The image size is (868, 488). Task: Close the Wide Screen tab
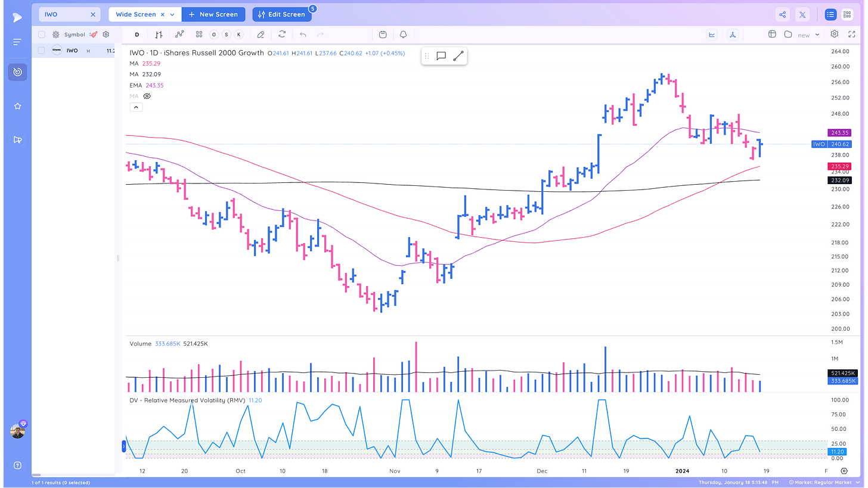162,14
